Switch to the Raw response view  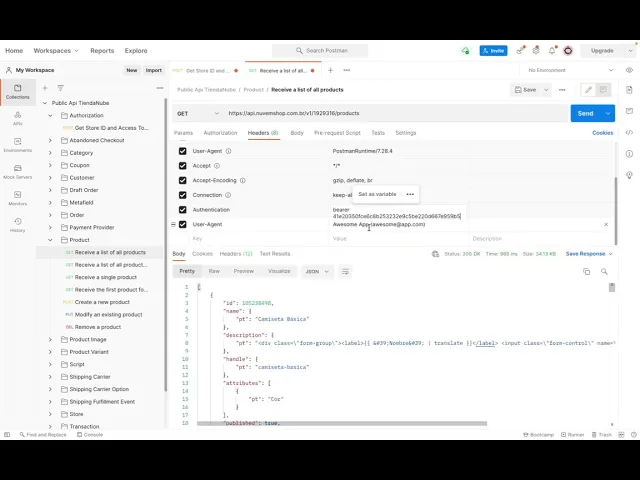pyautogui.click(x=214, y=271)
